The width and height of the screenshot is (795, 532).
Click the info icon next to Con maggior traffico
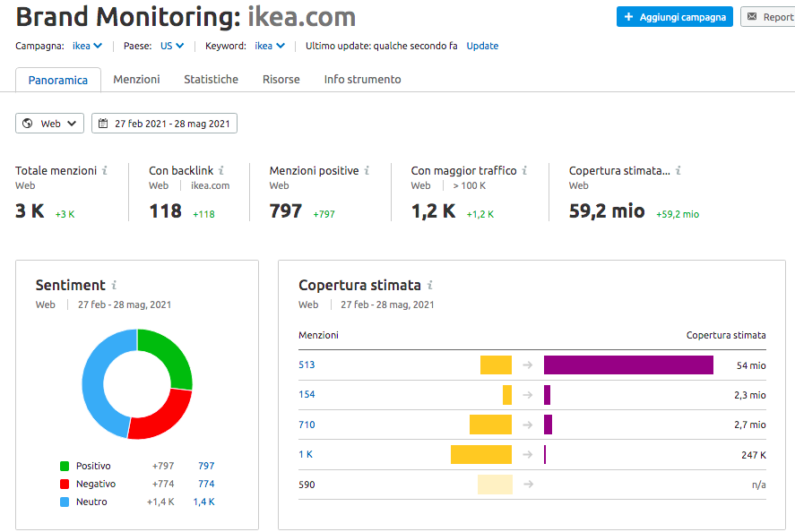pos(524,171)
